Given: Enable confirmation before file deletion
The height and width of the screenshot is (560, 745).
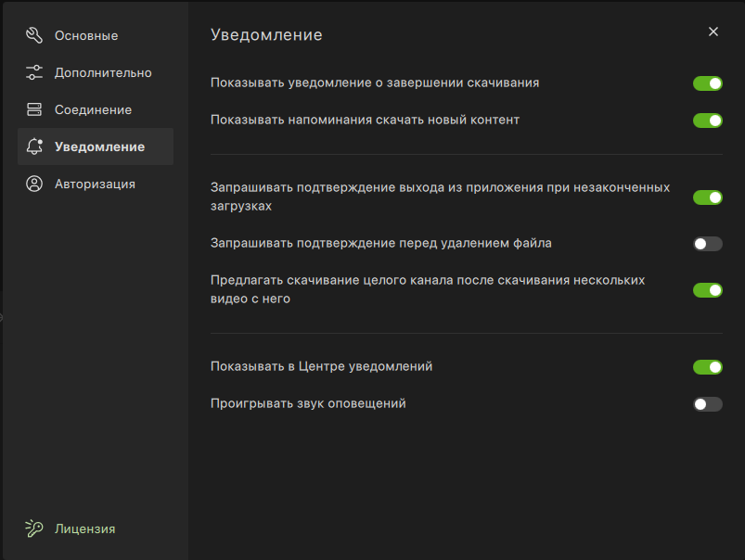Looking at the screenshot, I should coord(707,244).
